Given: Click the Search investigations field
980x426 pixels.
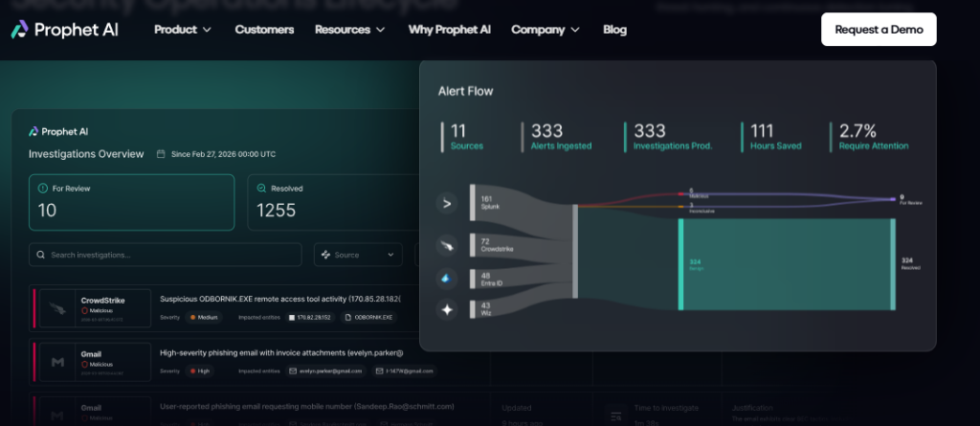Looking at the screenshot, I should pos(165,255).
